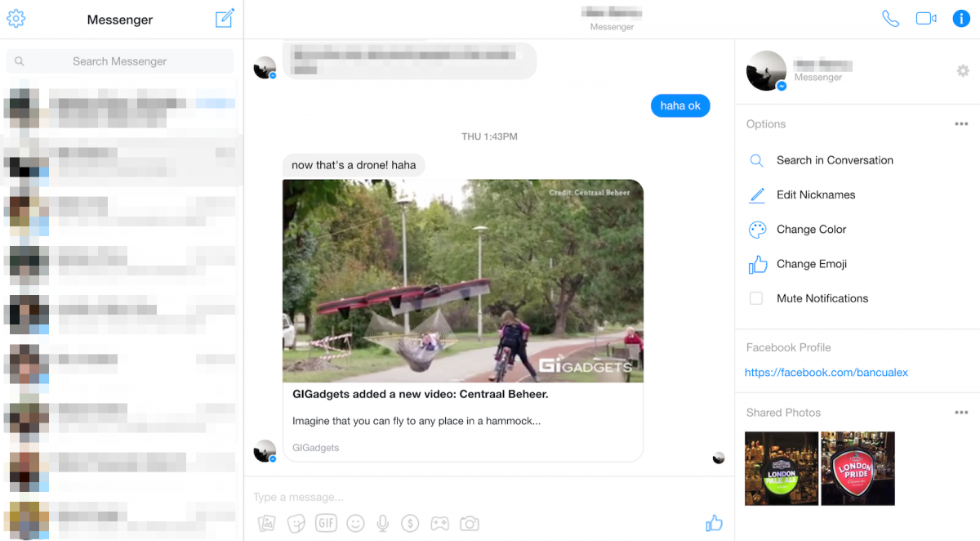
Task: Compose a new message
Action: [225, 19]
